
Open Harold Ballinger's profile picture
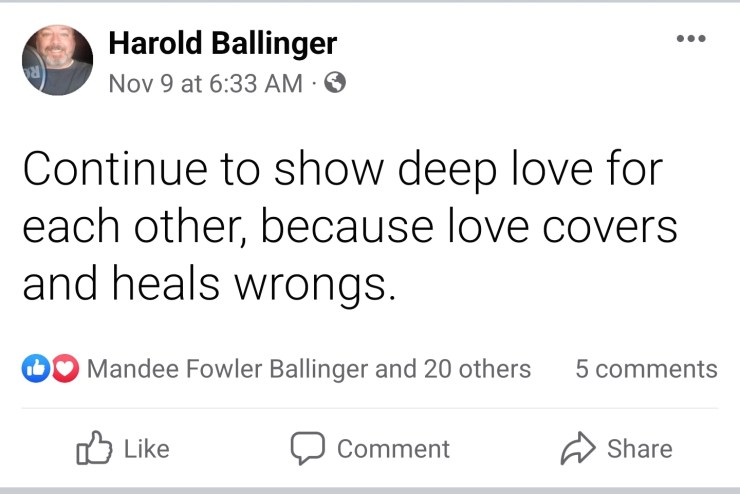tap(57, 60)
